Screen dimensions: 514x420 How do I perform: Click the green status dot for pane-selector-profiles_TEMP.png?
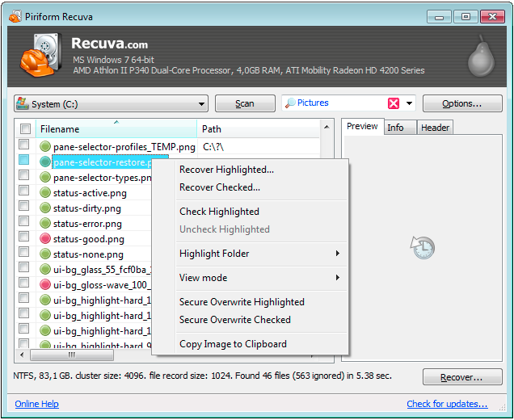[x=45, y=146]
